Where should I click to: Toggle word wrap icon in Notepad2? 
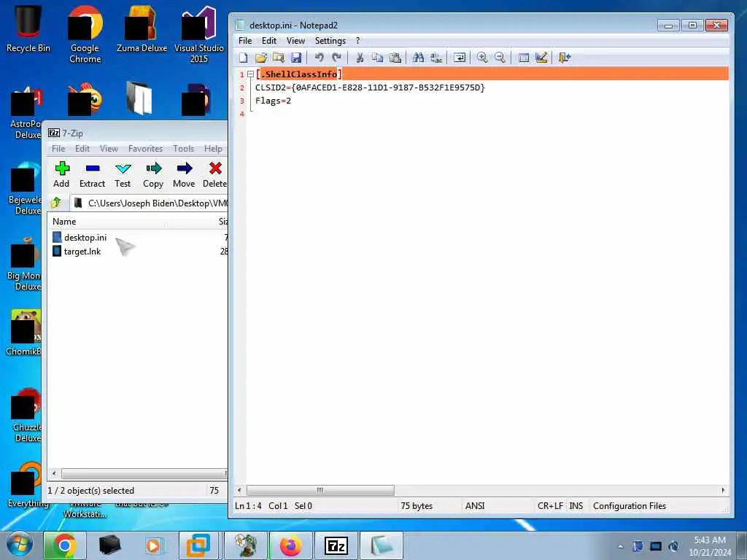pyautogui.click(x=460, y=58)
